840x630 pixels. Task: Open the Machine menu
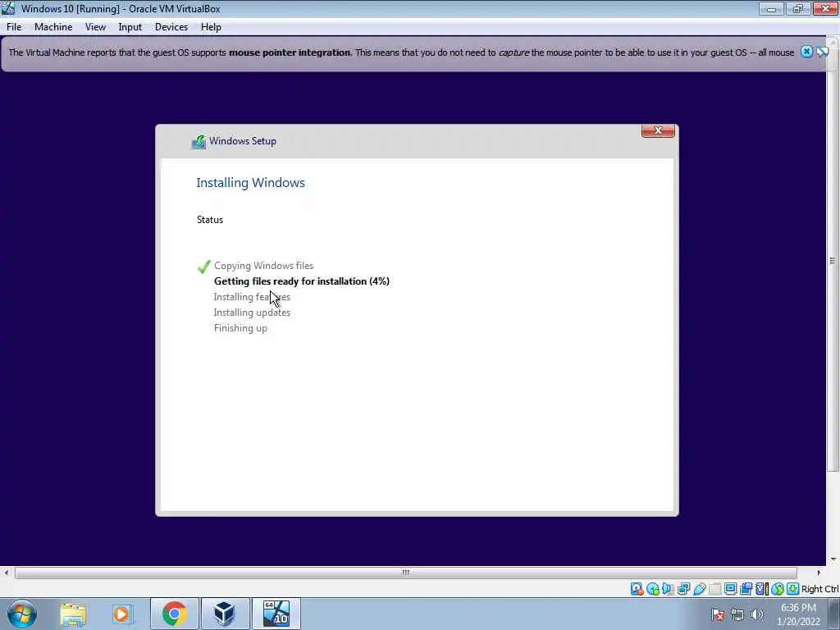[53, 27]
